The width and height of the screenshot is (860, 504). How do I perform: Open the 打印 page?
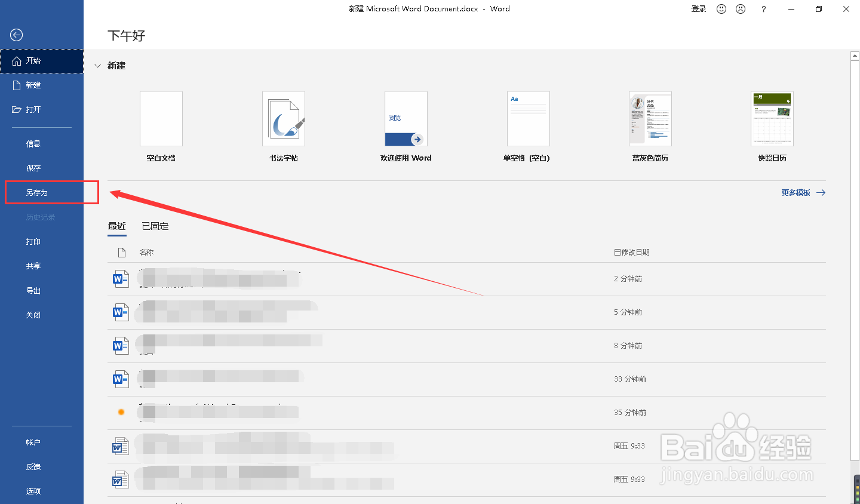[42, 242]
